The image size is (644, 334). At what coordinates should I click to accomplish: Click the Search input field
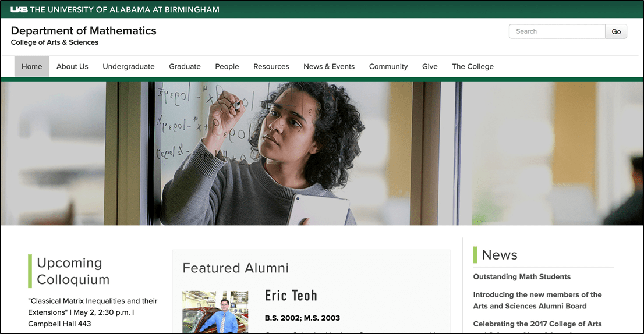(x=557, y=31)
